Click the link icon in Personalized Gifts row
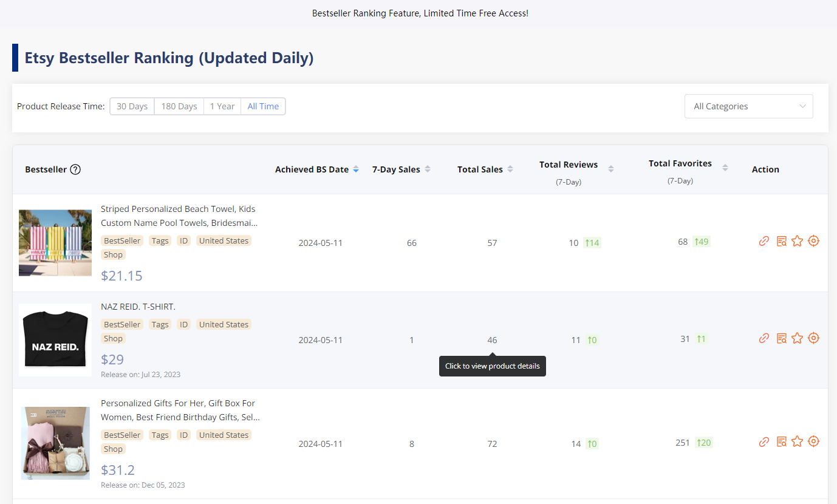The image size is (837, 504). click(x=764, y=441)
